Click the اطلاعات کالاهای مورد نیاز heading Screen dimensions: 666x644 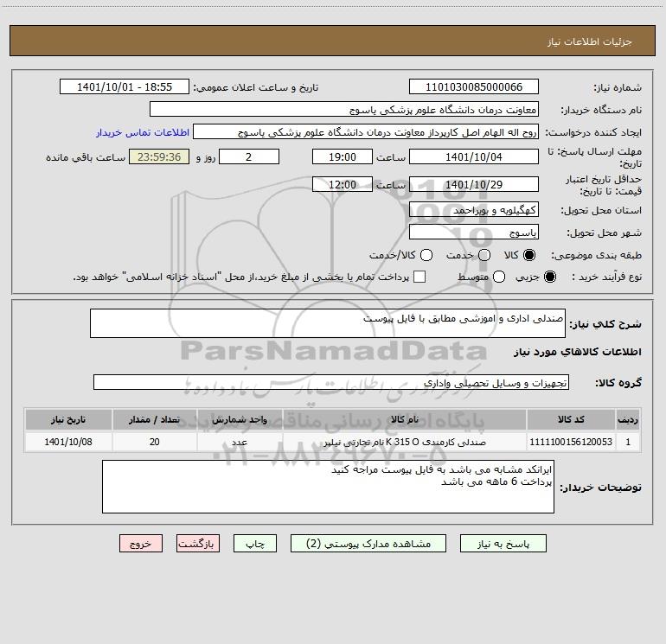(x=578, y=352)
